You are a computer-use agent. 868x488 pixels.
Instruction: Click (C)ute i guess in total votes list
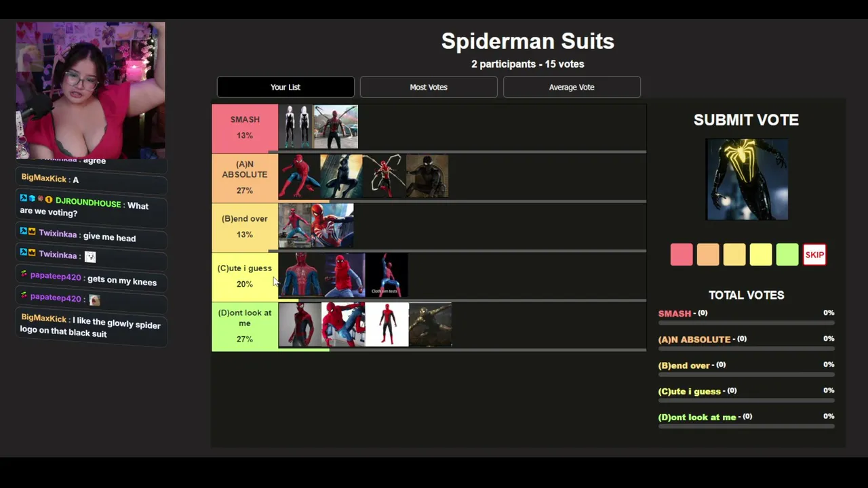point(690,391)
